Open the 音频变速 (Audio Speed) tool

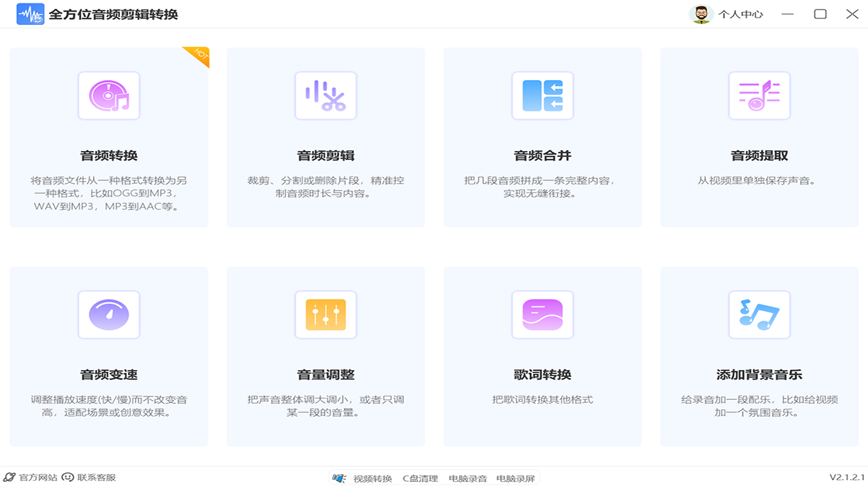[108, 356]
